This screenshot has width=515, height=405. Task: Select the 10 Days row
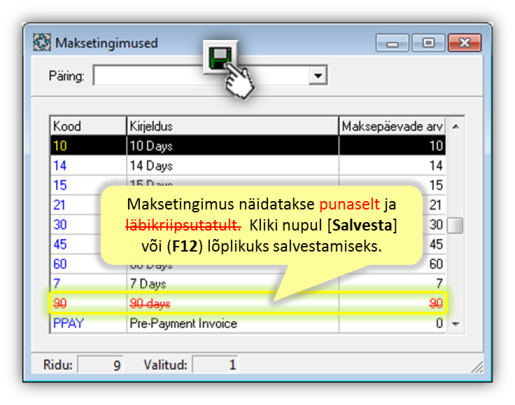tap(248, 146)
